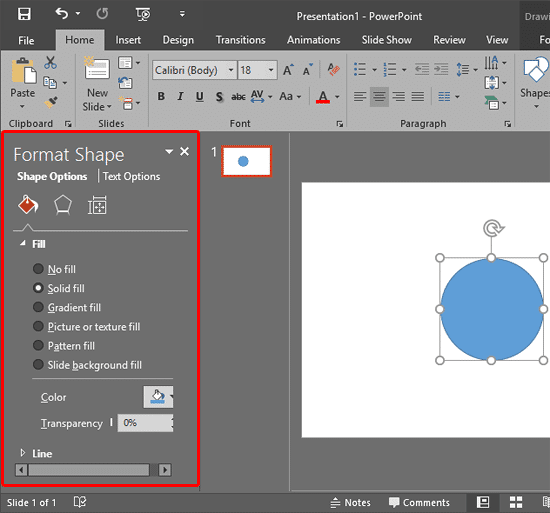Select Gradient fill radio button
This screenshot has width=550, height=513.
(x=38, y=307)
